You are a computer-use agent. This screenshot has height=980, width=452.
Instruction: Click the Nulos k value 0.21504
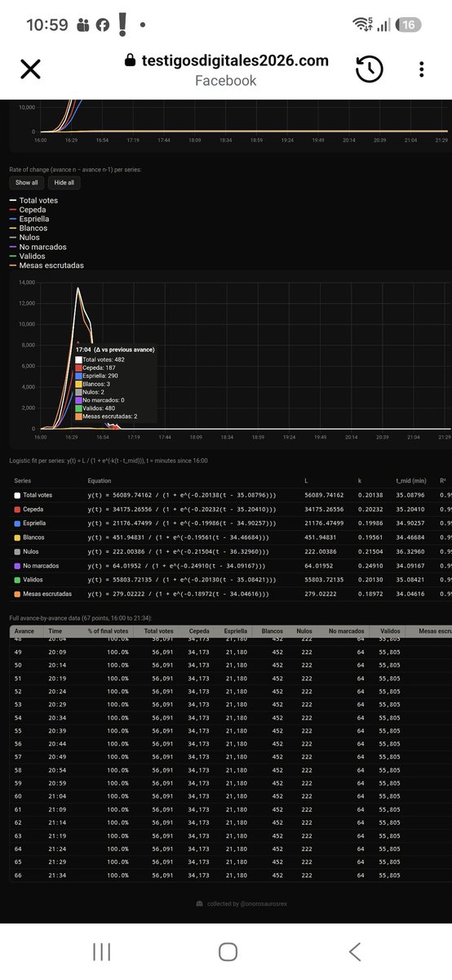coord(369,551)
